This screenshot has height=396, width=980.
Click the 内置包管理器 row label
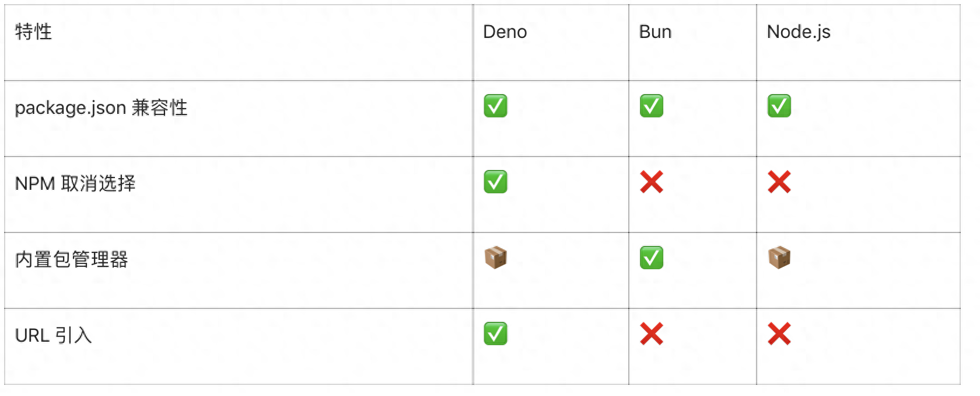(x=71, y=259)
